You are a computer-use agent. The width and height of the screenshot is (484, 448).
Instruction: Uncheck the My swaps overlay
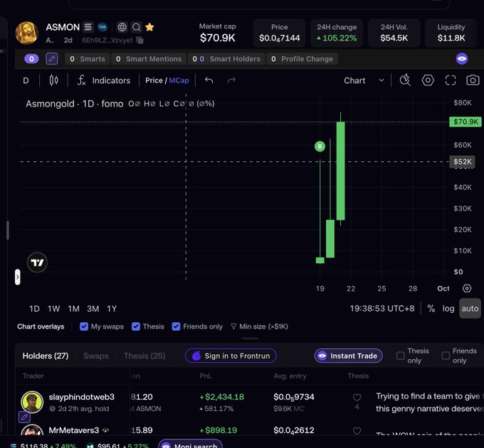(x=84, y=326)
